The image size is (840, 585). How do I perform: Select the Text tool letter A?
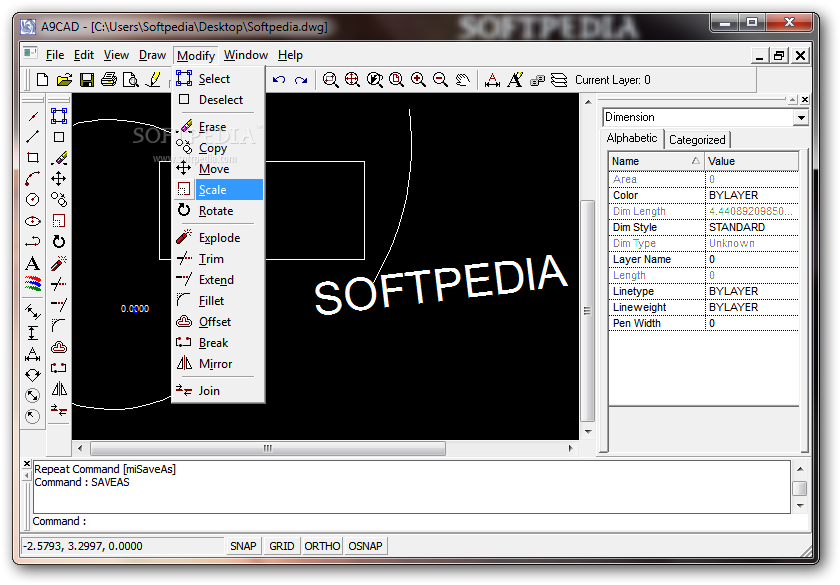tap(33, 263)
